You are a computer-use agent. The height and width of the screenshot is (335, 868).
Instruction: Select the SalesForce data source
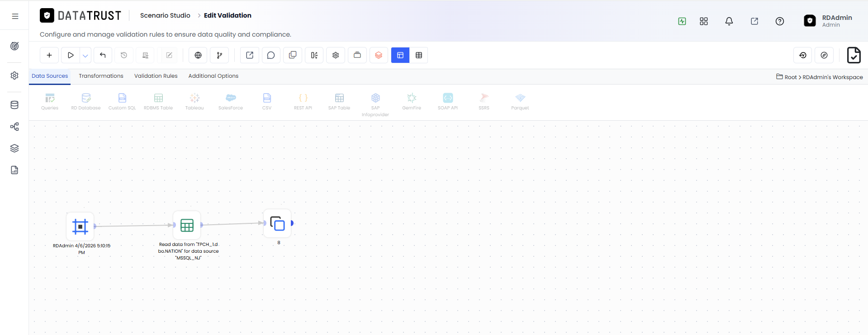point(231,102)
